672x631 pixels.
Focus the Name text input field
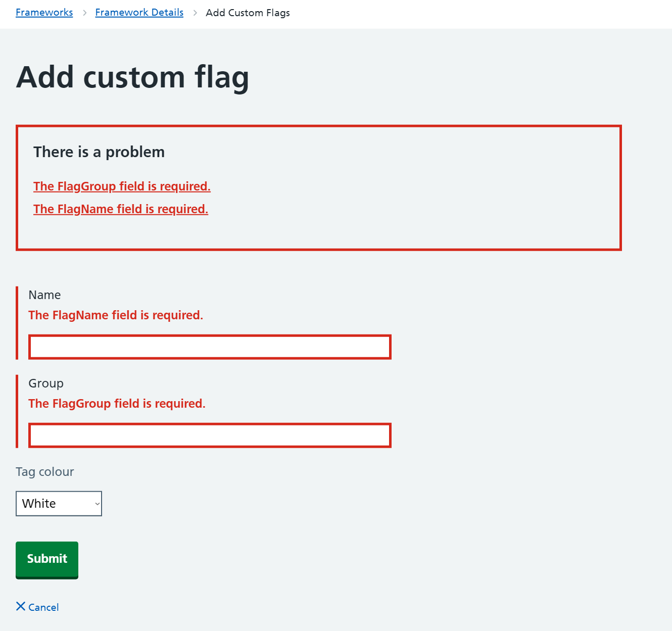click(x=210, y=347)
